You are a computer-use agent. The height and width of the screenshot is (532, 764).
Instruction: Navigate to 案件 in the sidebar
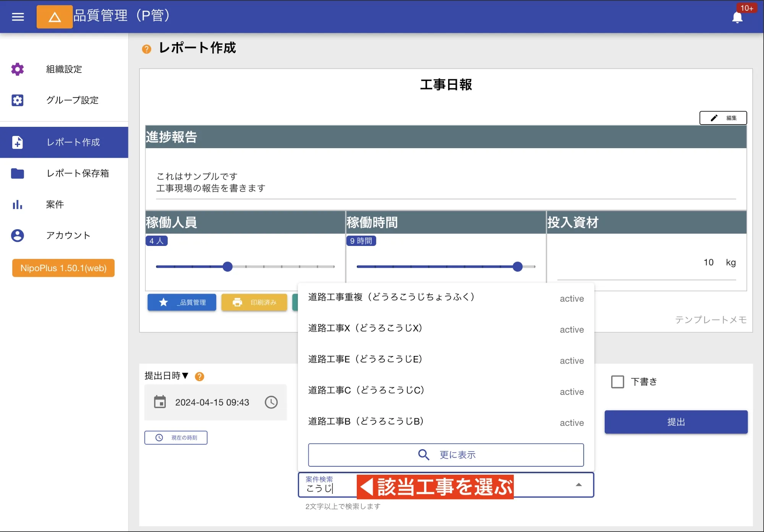pyautogui.click(x=55, y=205)
